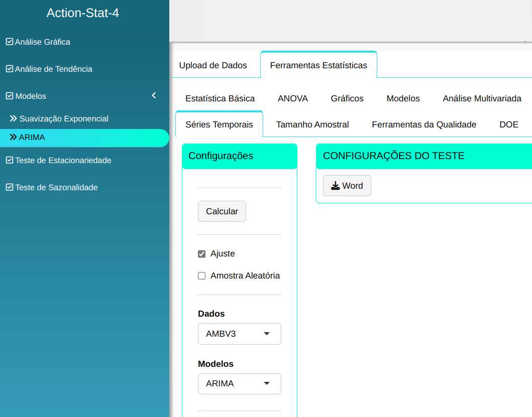532x417 pixels.
Task: Open the Modelos dropdown showing ARIMA
Action: [239, 384]
